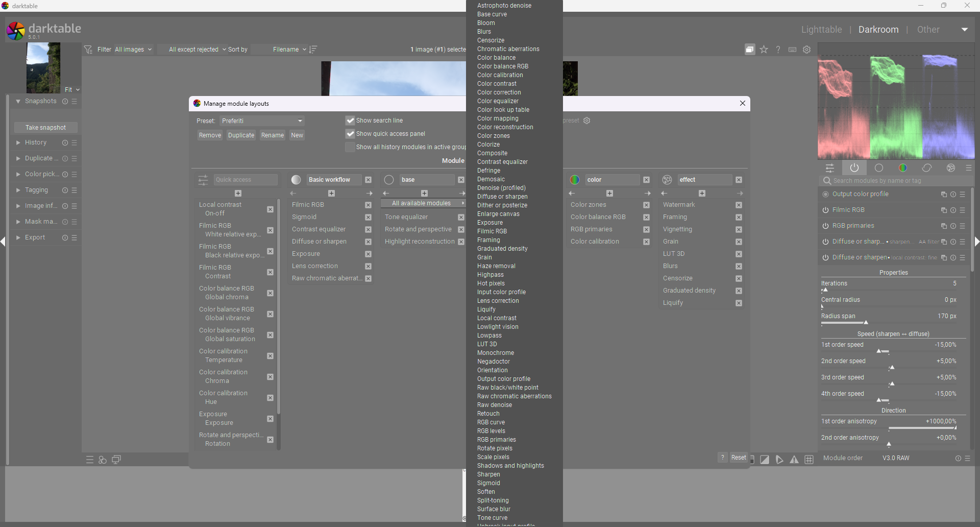Viewport: 980px width, 527px height.
Task: Add module to Basic workflow group
Action: click(331, 194)
